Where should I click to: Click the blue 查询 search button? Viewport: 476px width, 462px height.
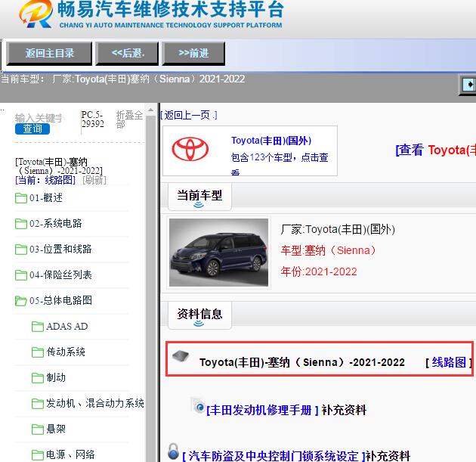pos(32,129)
